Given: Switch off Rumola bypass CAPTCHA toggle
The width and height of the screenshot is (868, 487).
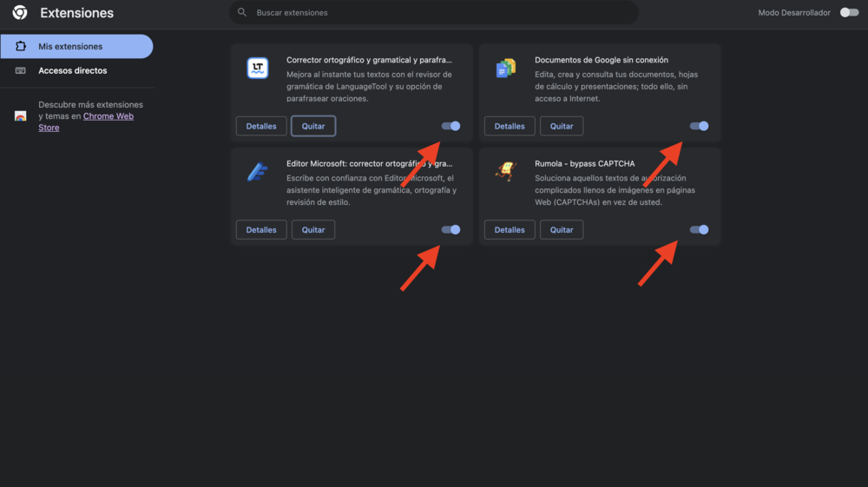Looking at the screenshot, I should 699,230.
